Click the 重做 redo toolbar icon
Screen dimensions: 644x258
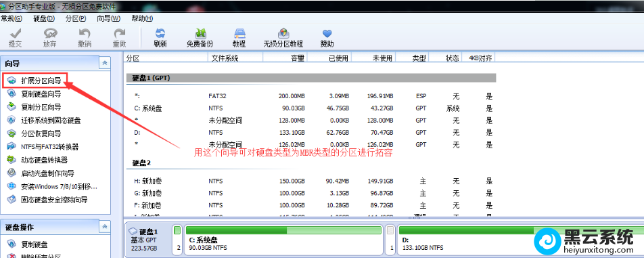tap(119, 38)
